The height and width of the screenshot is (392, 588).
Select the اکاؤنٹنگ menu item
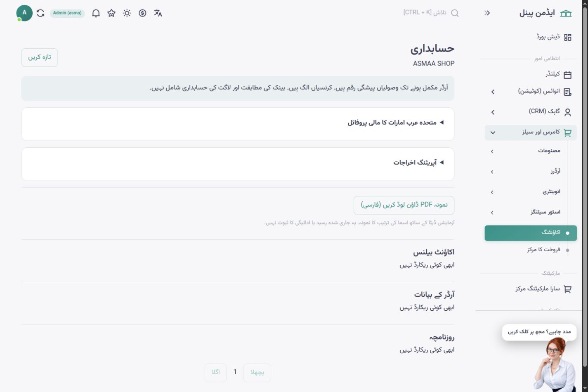coord(531,233)
